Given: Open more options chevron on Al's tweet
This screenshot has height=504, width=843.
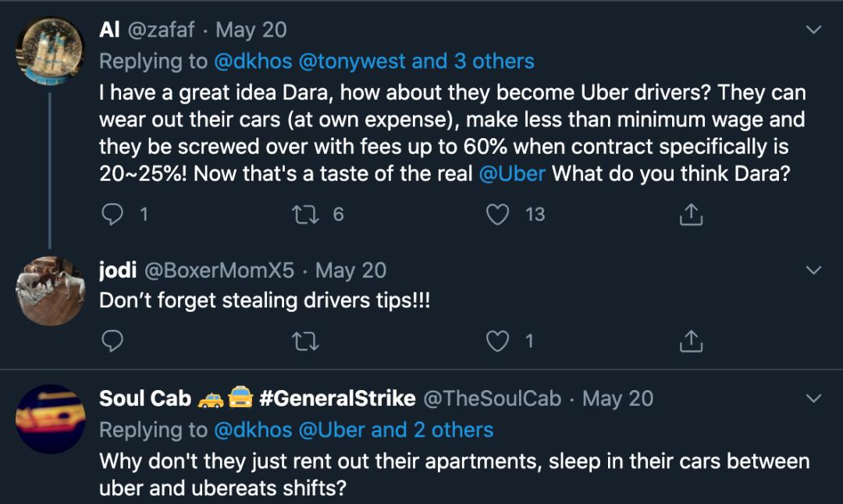Looking at the screenshot, I should [x=813, y=30].
